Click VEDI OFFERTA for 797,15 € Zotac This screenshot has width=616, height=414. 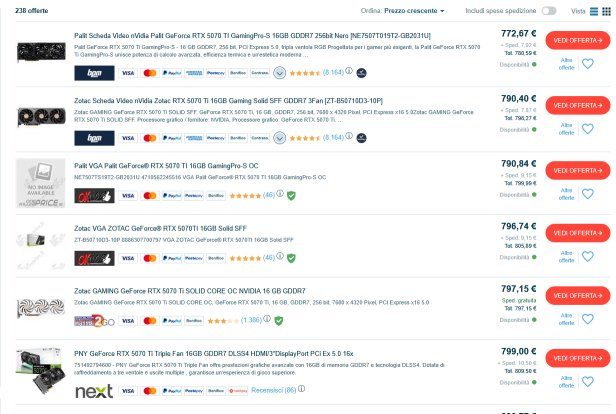(578, 296)
